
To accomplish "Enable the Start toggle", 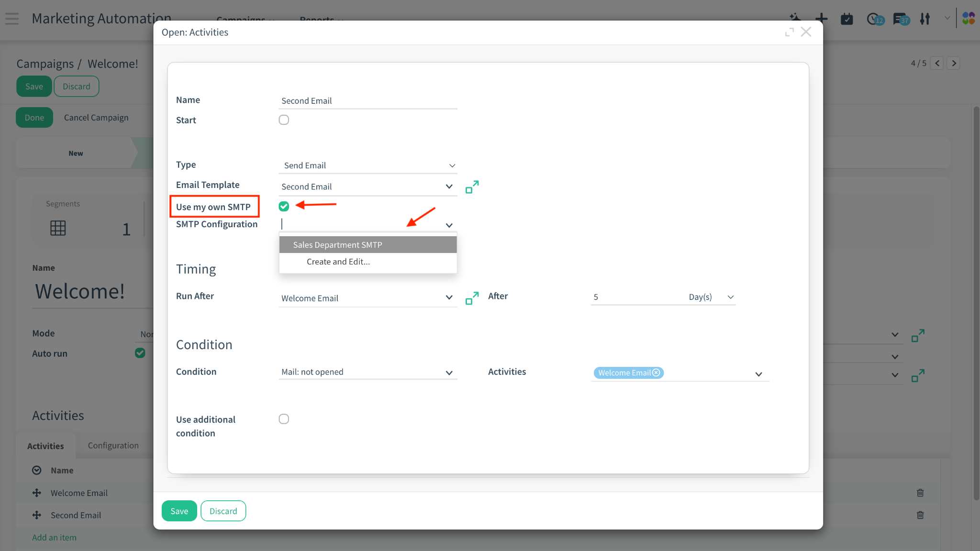I will 284,120.
